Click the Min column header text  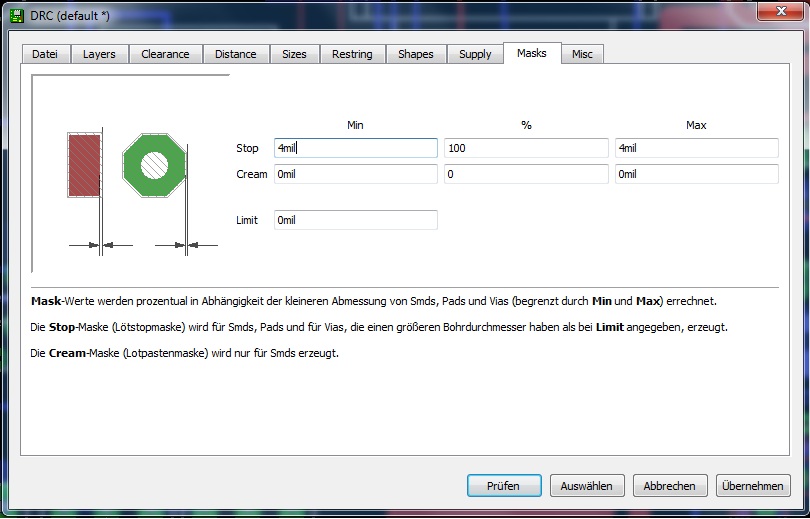point(355,125)
